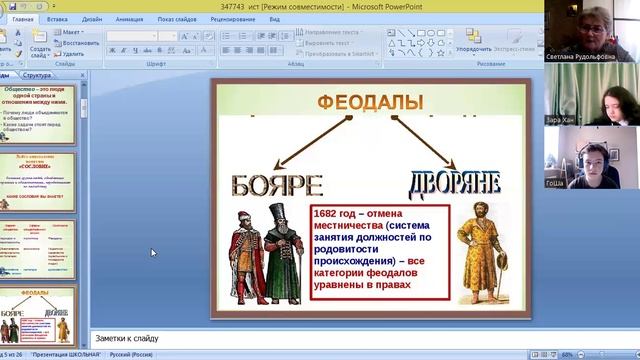Viewport: 640px width, 360px height.
Task: Center the text horizontally
Action: (x=237, y=50)
